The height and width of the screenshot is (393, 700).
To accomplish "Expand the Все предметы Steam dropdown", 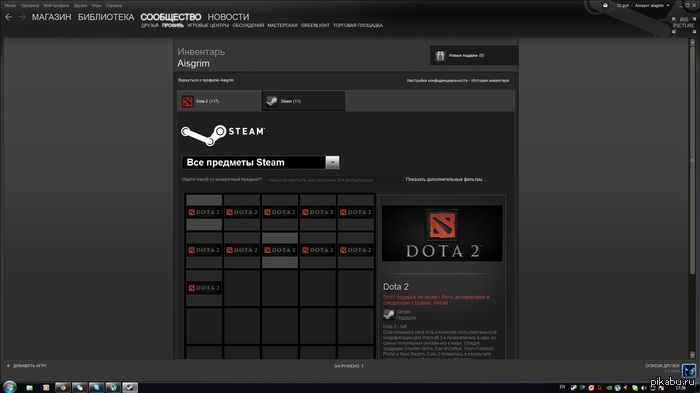I will coord(260,163).
